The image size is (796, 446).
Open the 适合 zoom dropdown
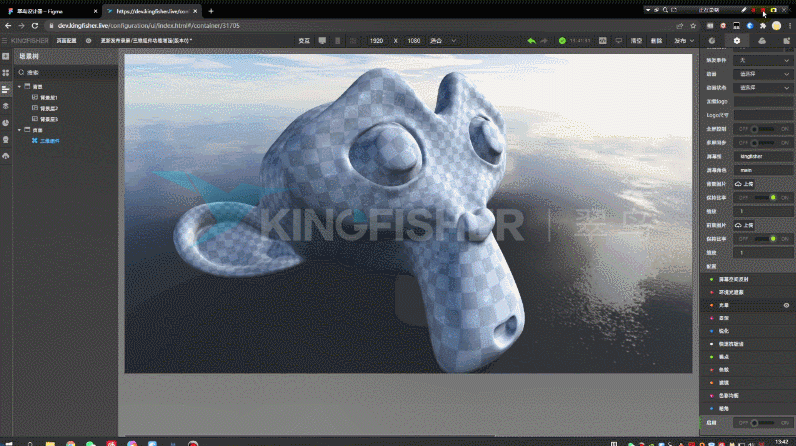[443, 41]
